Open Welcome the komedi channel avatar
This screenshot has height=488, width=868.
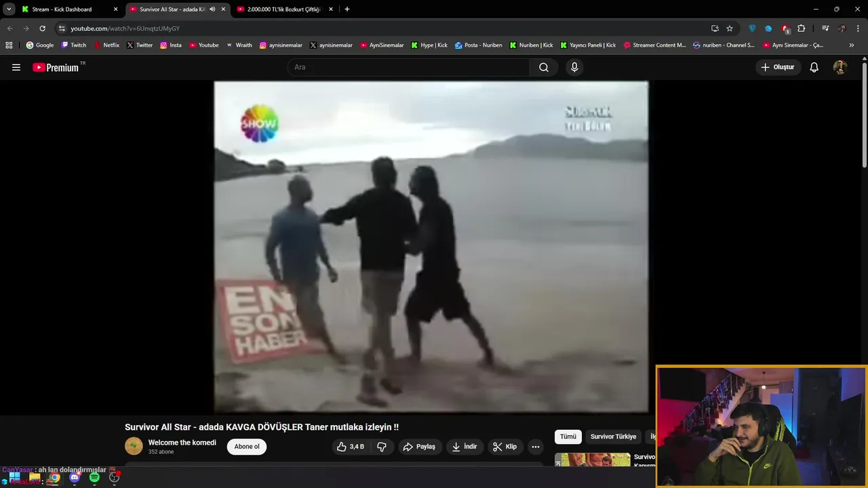coord(134,446)
